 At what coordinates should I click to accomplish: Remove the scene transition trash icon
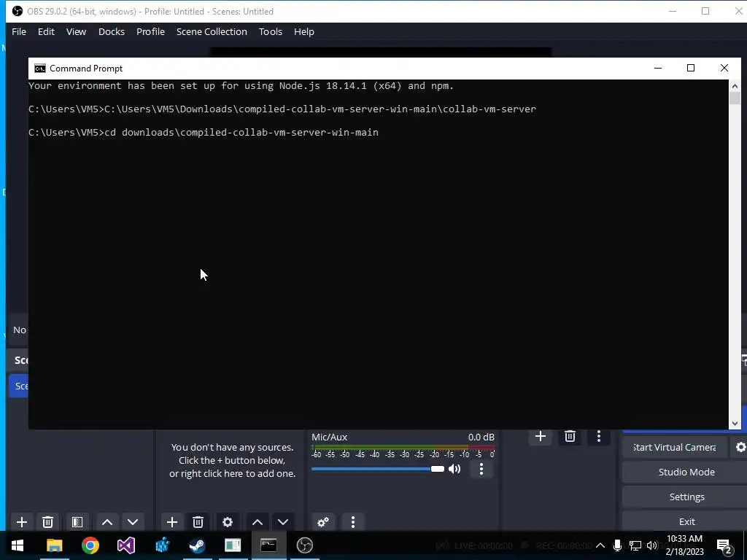point(570,436)
